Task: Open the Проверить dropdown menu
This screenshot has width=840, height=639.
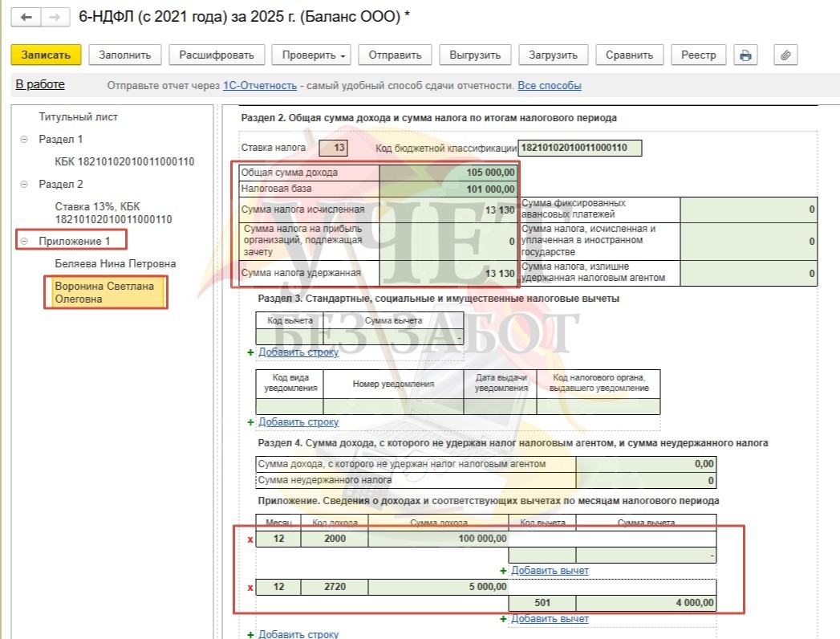Action: (x=312, y=55)
